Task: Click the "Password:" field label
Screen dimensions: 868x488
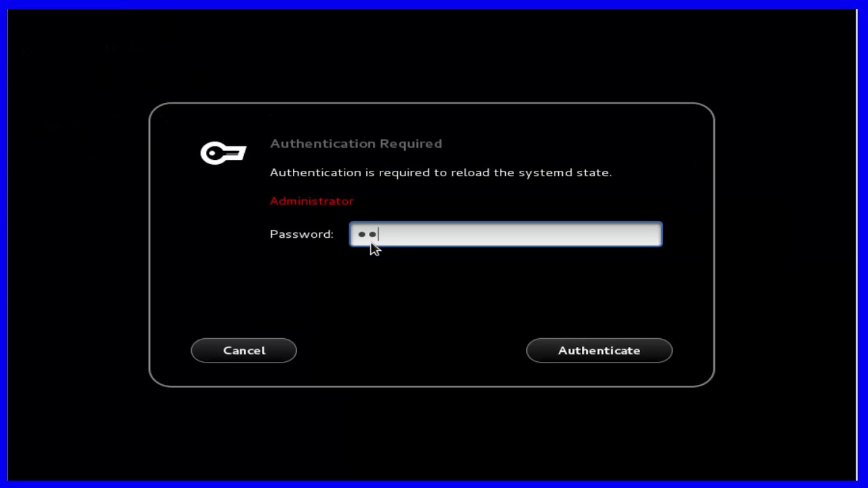Action: pyautogui.click(x=302, y=234)
